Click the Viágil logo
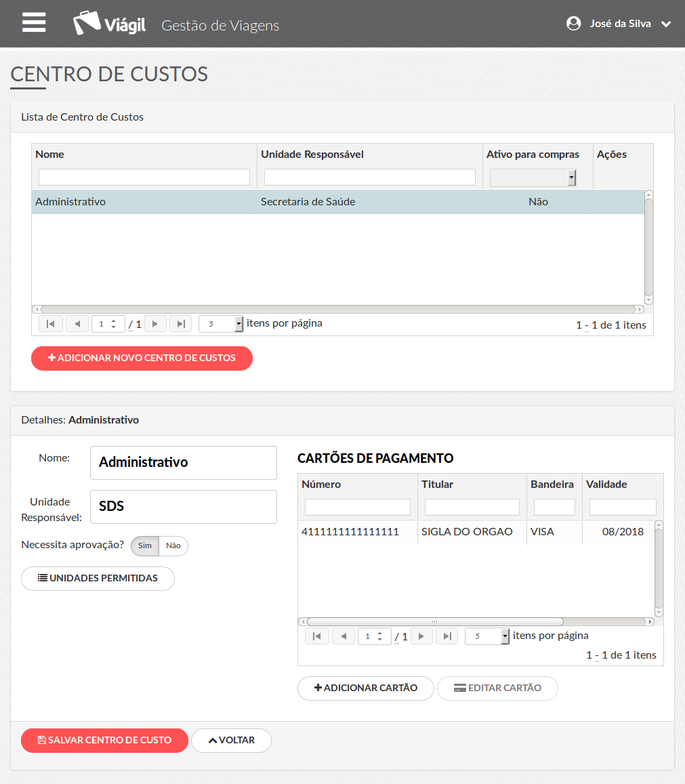This screenshot has height=784, width=685. click(x=110, y=23)
